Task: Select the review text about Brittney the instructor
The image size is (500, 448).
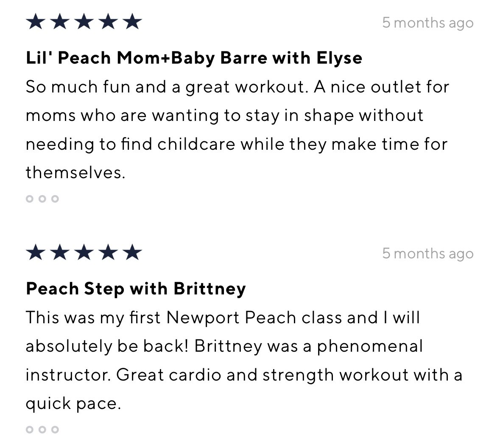Action: click(244, 361)
